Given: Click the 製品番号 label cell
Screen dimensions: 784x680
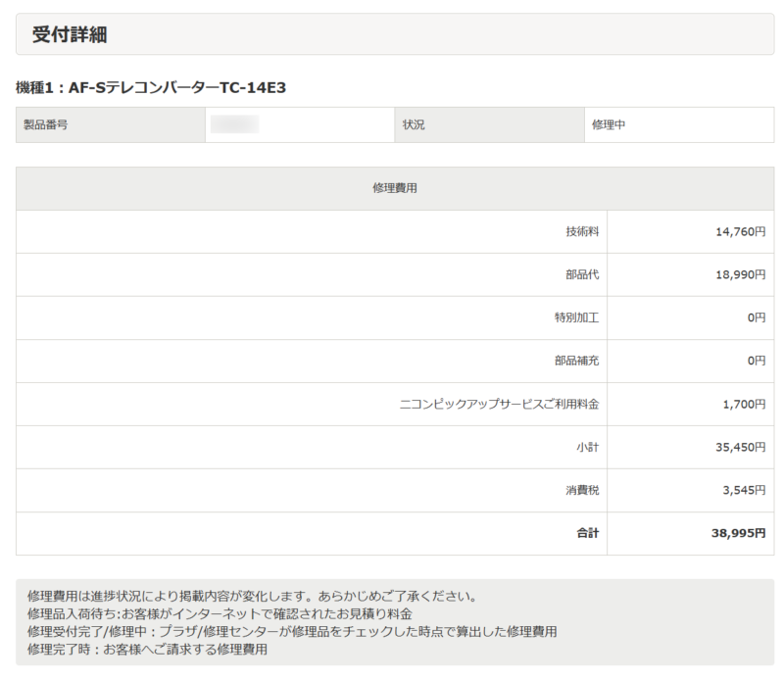Looking at the screenshot, I should [46, 125].
